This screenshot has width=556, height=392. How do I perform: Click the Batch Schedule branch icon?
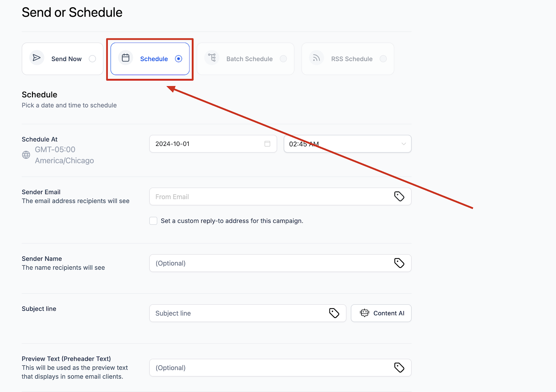pos(212,58)
